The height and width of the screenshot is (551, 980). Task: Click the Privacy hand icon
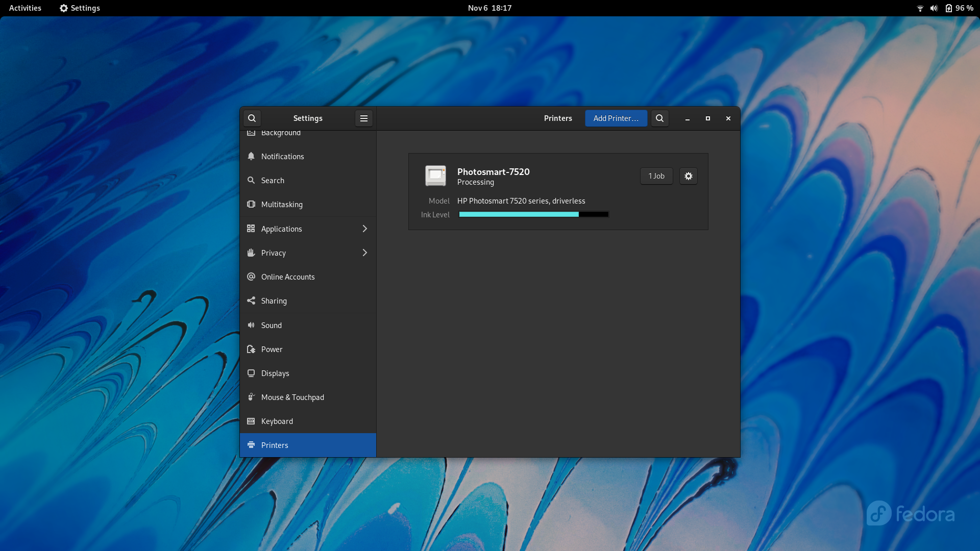(x=251, y=253)
